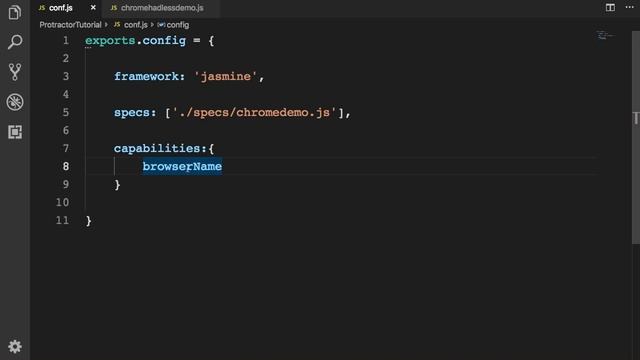Click the './specs/chromedemo.js' string
The width and height of the screenshot is (640, 360).
pyautogui.click(x=254, y=112)
